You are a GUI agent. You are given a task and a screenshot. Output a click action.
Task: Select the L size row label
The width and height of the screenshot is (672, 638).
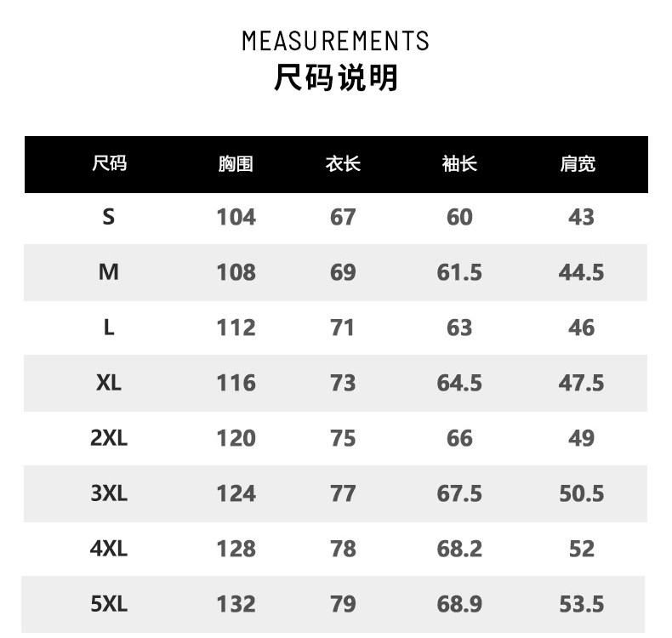coord(108,328)
